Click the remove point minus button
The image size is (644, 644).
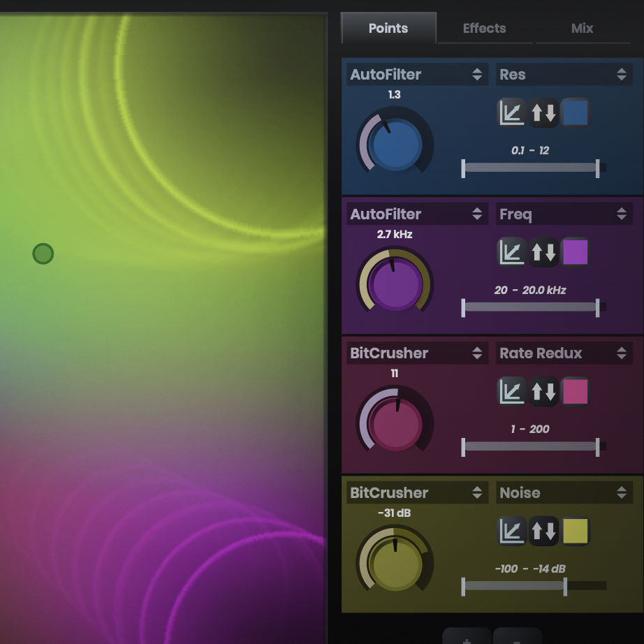517,636
